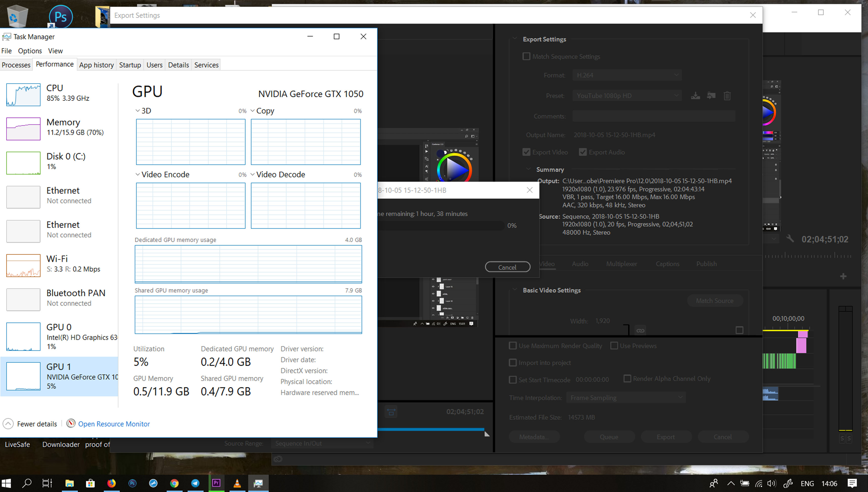Enable Match Sequence Settings
This screenshot has width=868, height=492.
526,56
